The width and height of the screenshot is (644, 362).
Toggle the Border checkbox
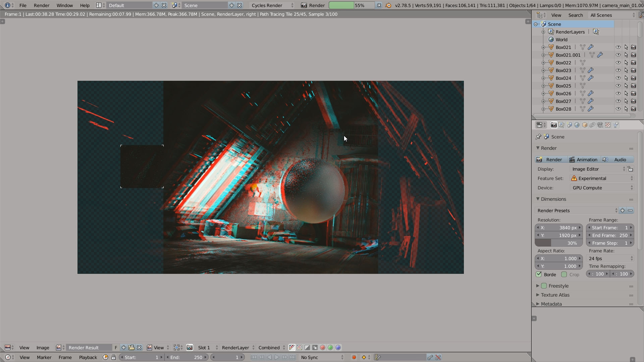pyautogui.click(x=539, y=274)
